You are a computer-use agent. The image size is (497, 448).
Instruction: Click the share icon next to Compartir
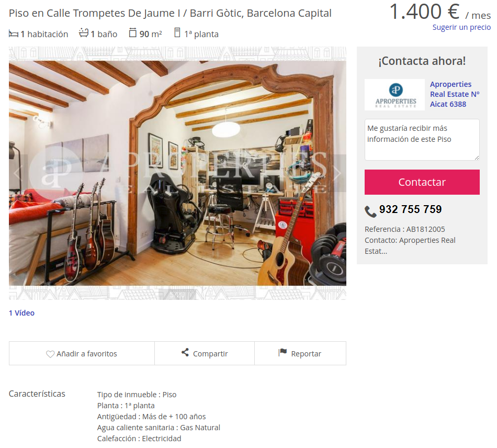coord(185,352)
